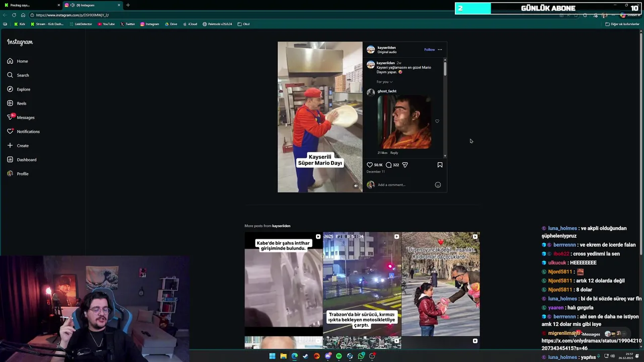Open the Okul bookmarks folder
This screenshot has width=644, height=362.
244,24
